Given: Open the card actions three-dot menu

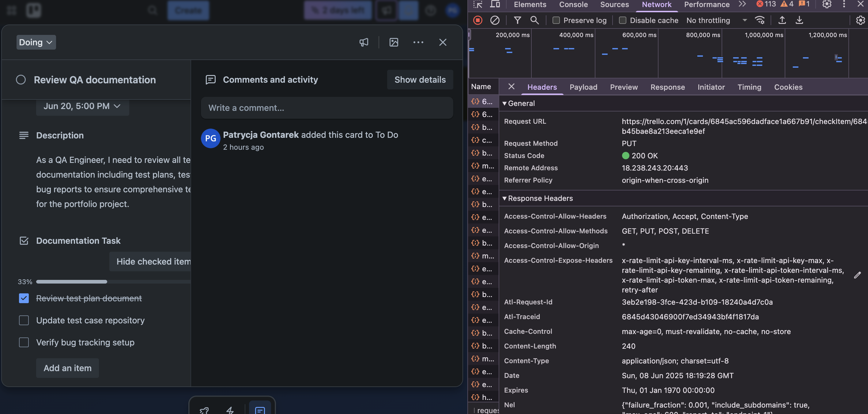Looking at the screenshot, I should pyautogui.click(x=418, y=42).
